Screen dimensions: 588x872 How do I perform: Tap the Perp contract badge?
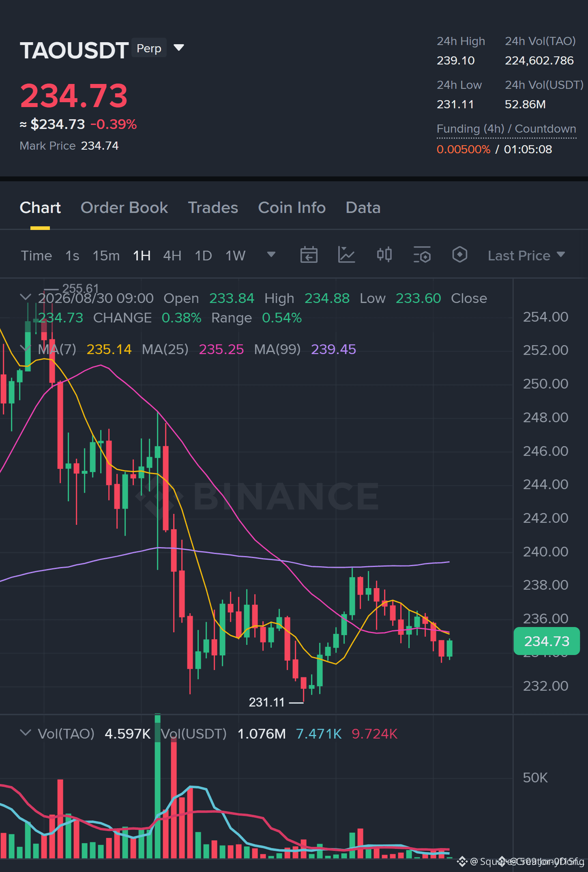[149, 48]
